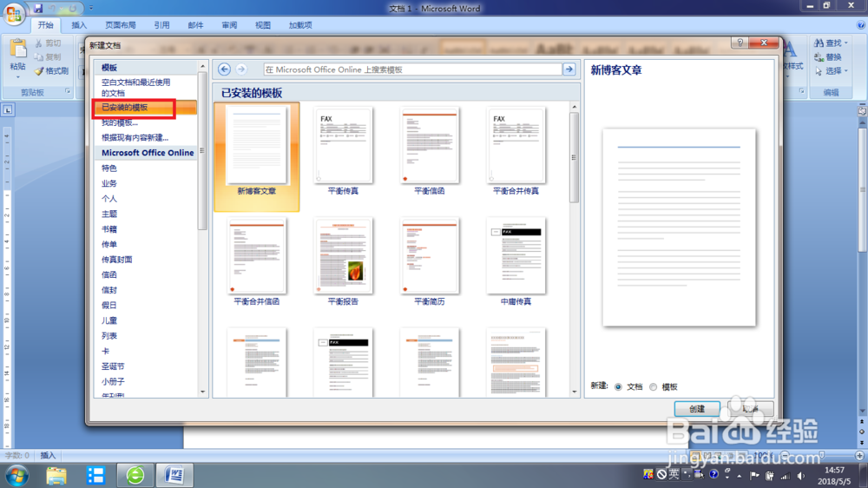Open the Insert ribbon tab
Screen dimensions: 868x488
[79, 25]
